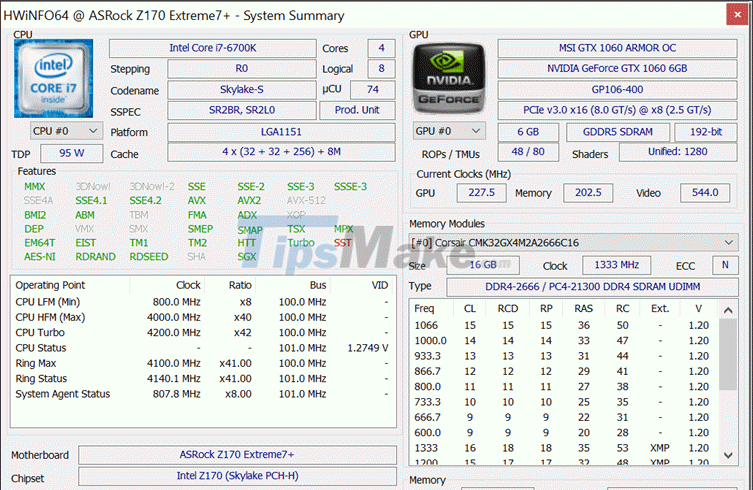The width and height of the screenshot is (753, 490).
Task: Click the GP106-400 GPU chip field
Action: pos(617,90)
